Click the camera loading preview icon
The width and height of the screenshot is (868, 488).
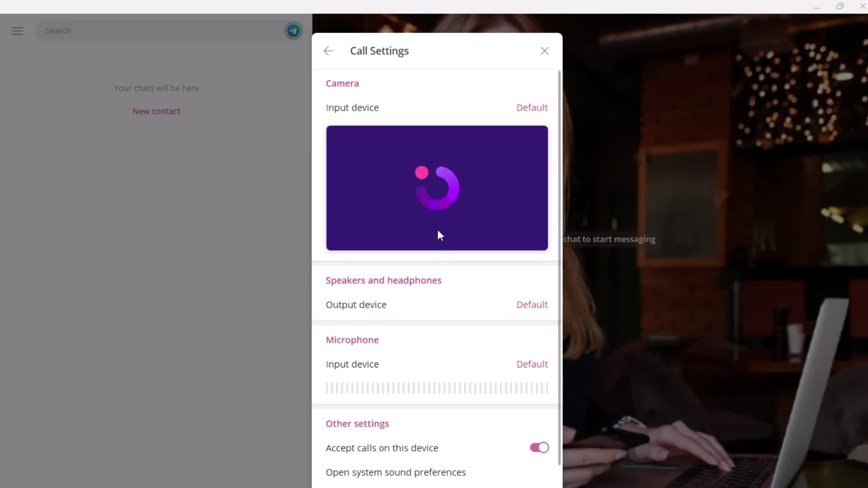point(437,187)
